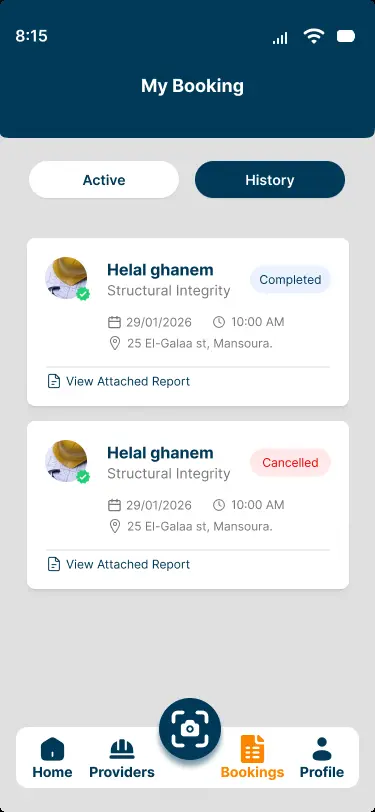Tap the camera scan button
This screenshot has width=375, height=812.
[x=190, y=729]
